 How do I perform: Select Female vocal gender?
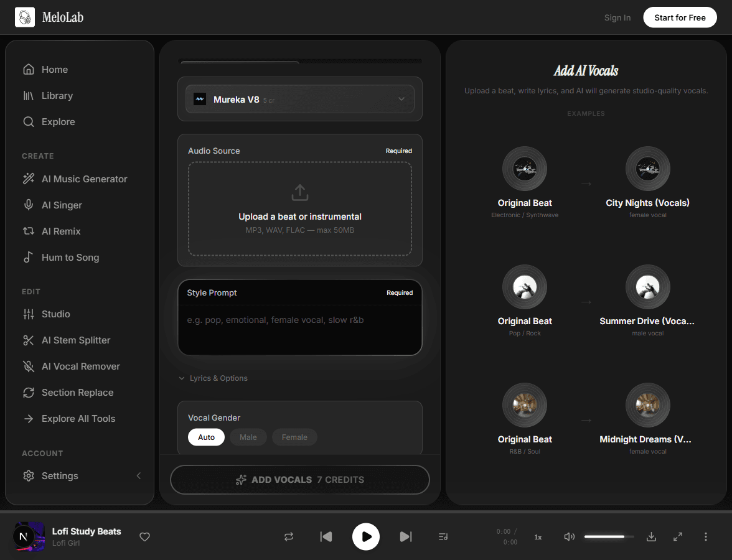[294, 437]
